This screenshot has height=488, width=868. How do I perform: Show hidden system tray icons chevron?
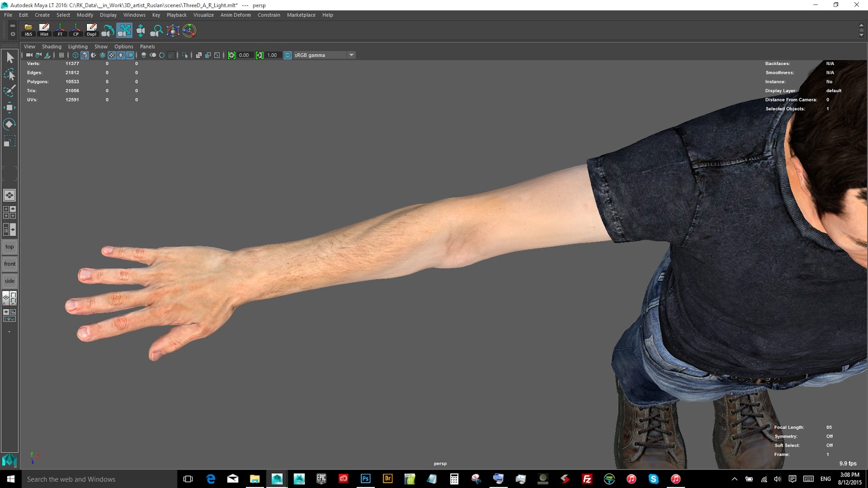[x=735, y=479]
